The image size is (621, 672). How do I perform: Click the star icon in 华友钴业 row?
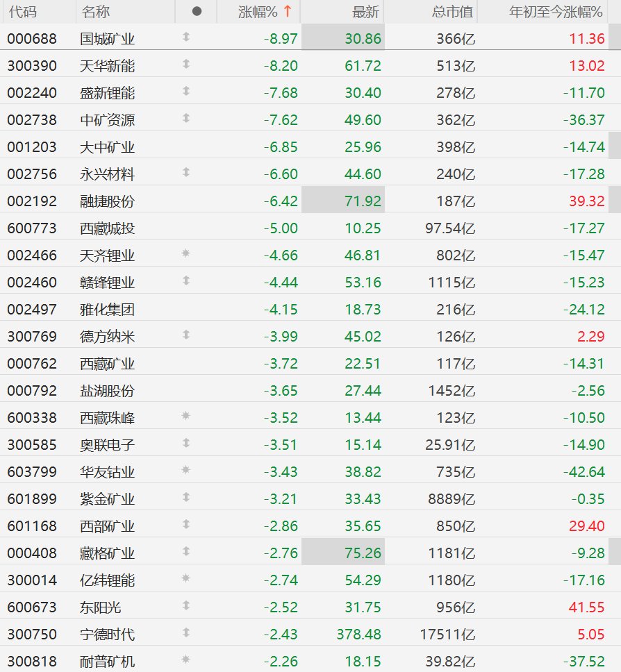(x=185, y=470)
